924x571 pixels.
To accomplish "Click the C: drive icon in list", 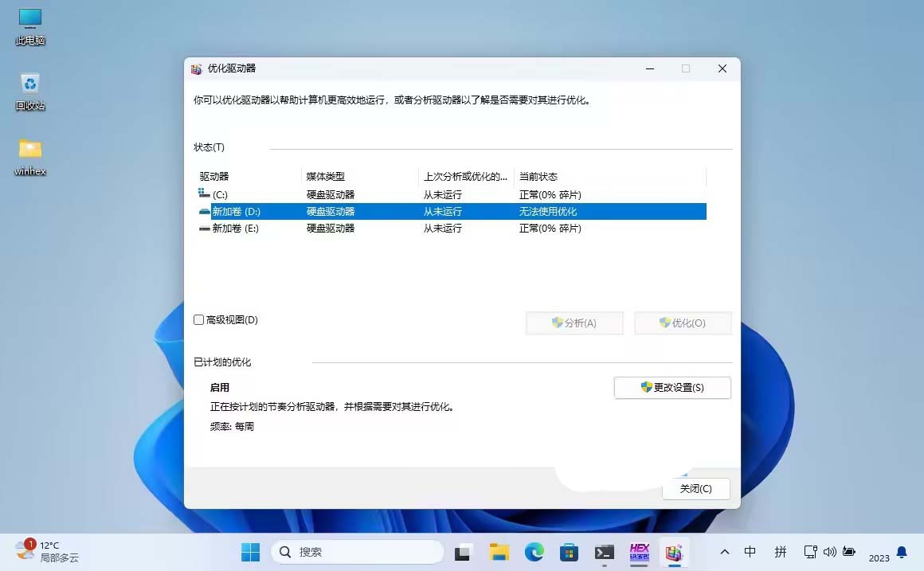I will [204, 194].
